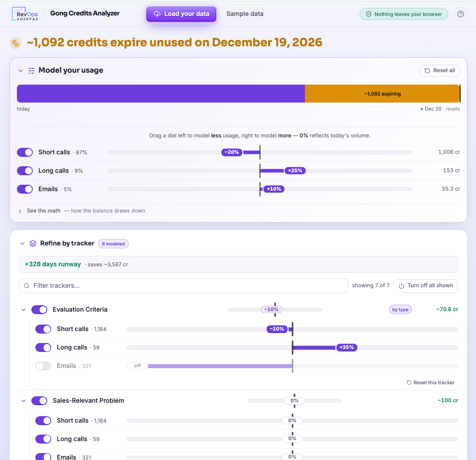The image size is (476, 460).
Task: Click the sliders icon next to Model your usage
Action: coord(31,71)
